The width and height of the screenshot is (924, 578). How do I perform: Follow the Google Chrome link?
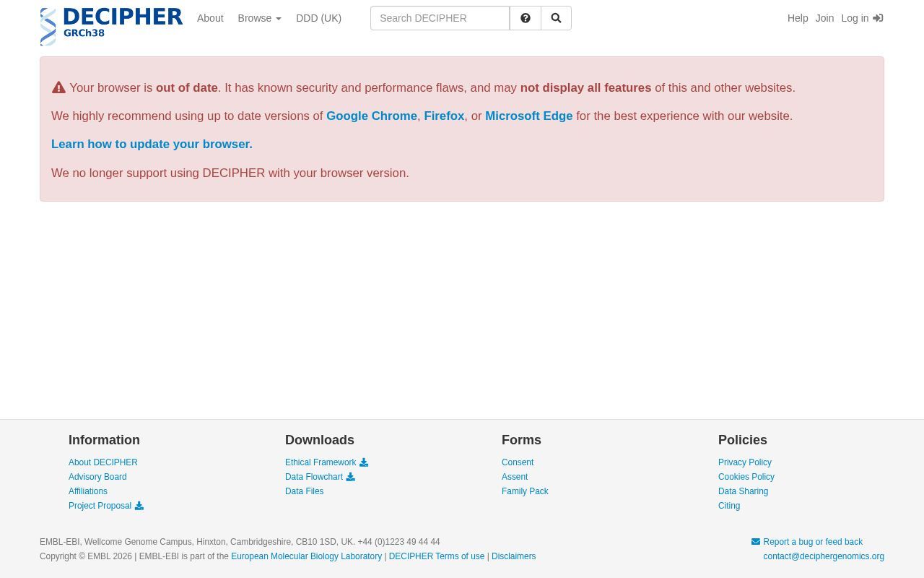point(372,116)
